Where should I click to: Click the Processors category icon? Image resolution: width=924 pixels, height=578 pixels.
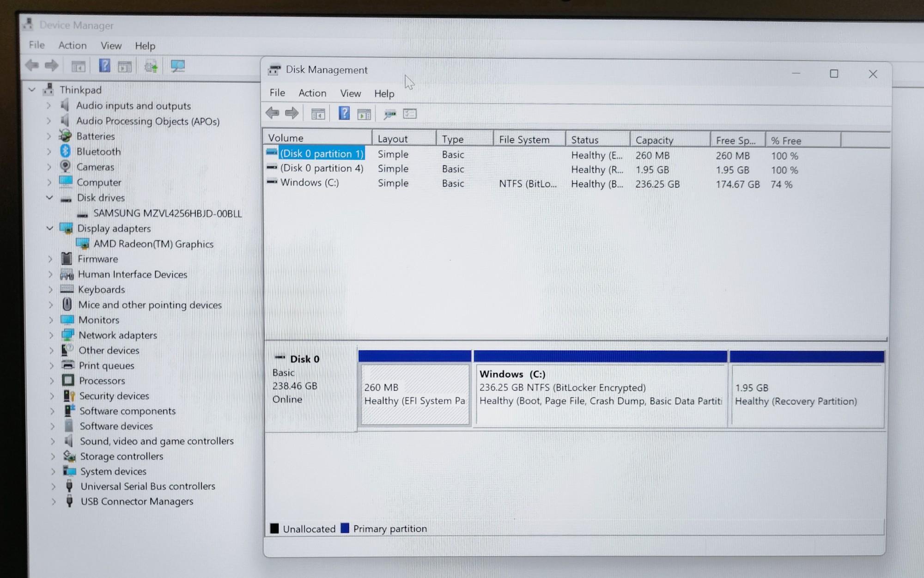point(68,380)
